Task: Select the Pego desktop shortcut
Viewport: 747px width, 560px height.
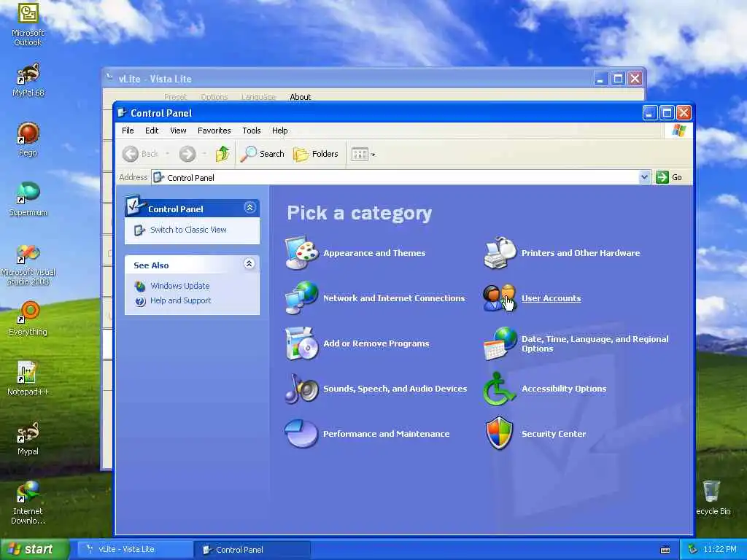Action: [x=28, y=139]
